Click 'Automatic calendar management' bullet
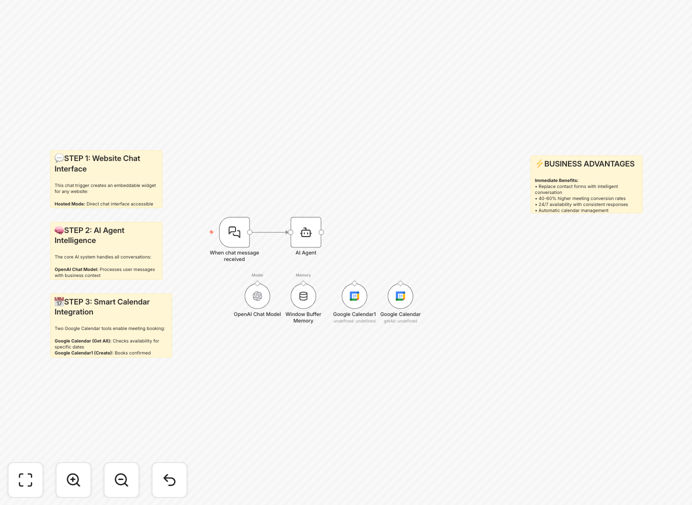Image resolution: width=692 pixels, height=505 pixels. tap(572, 211)
